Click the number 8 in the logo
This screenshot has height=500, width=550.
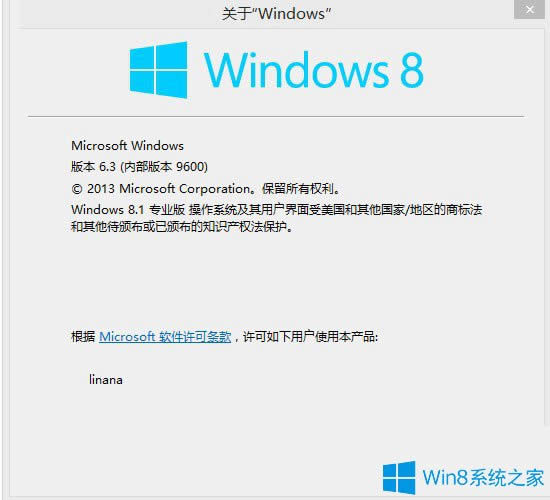pyautogui.click(x=411, y=70)
